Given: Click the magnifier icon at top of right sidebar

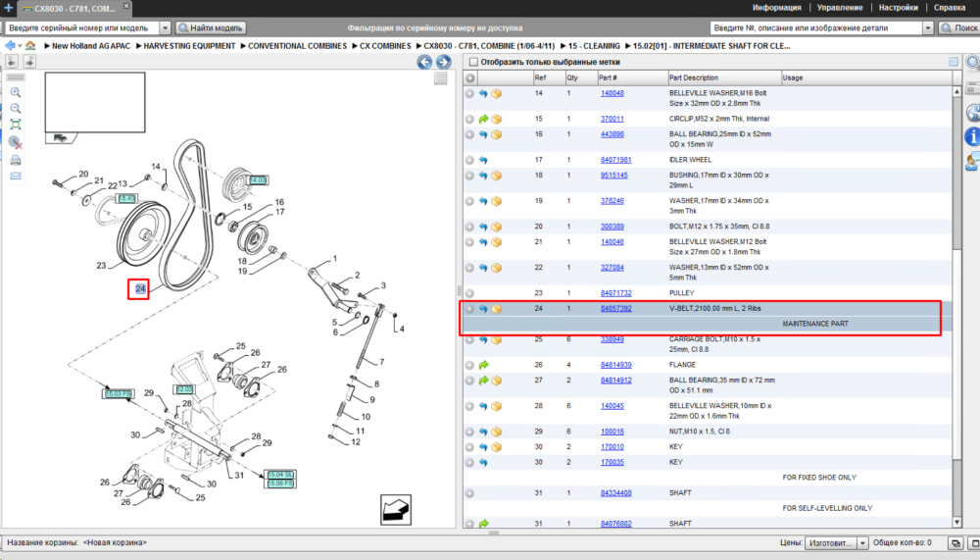Looking at the screenshot, I should point(973,63).
